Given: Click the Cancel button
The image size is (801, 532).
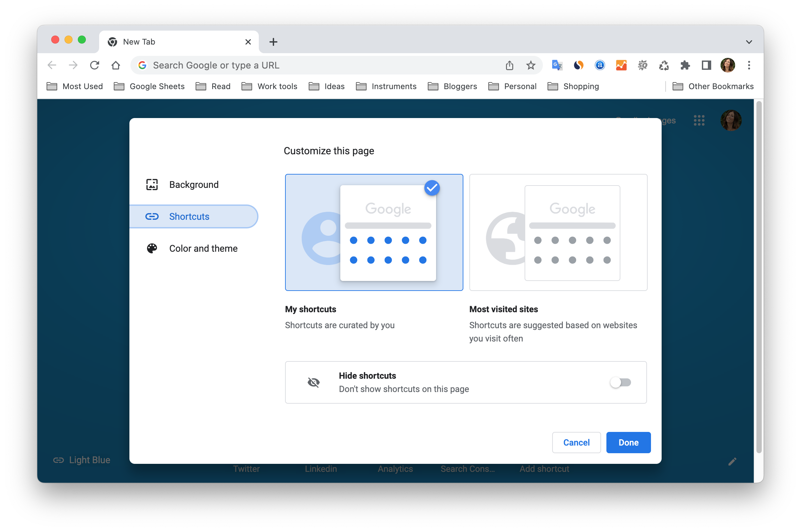Looking at the screenshot, I should pyautogui.click(x=576, y=443).
